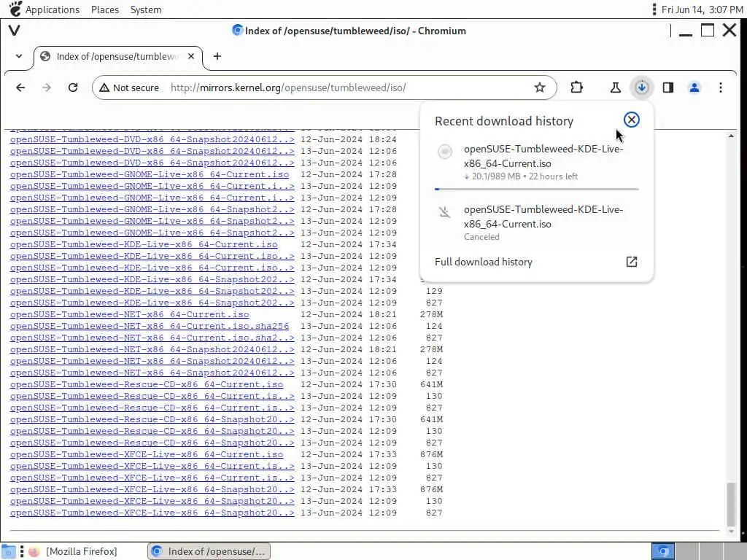Image resolution: width=747 pixels, height=560 pixels.
Task: Click the Canceled KDE-Live download entry
Action: coord(536,222)
